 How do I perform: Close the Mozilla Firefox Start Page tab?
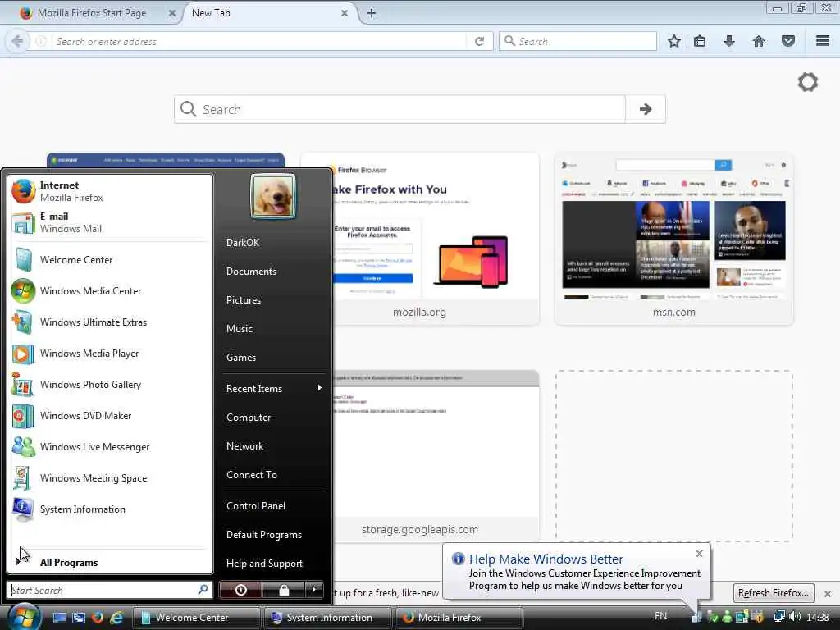point(172,13)
